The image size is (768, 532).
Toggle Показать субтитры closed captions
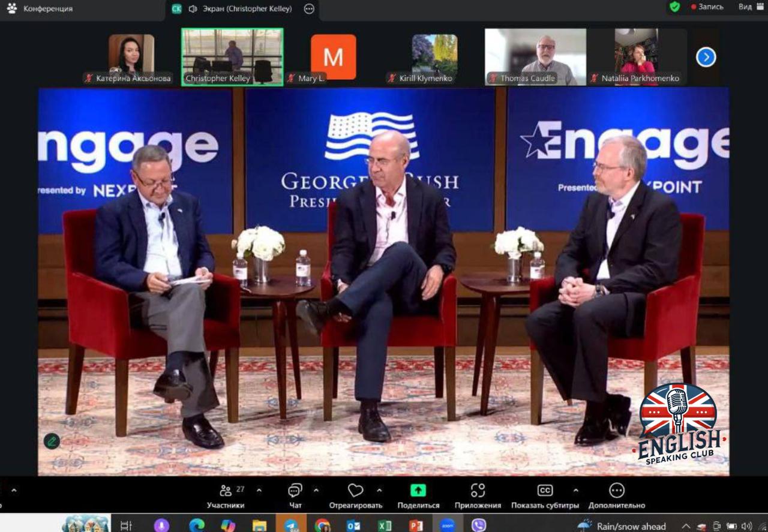tap(545, 491)
